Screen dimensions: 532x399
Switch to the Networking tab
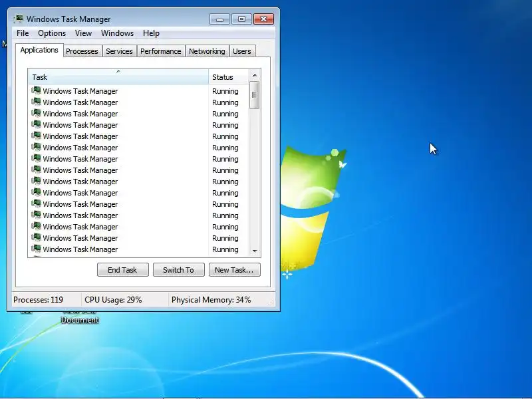point(207,51)
